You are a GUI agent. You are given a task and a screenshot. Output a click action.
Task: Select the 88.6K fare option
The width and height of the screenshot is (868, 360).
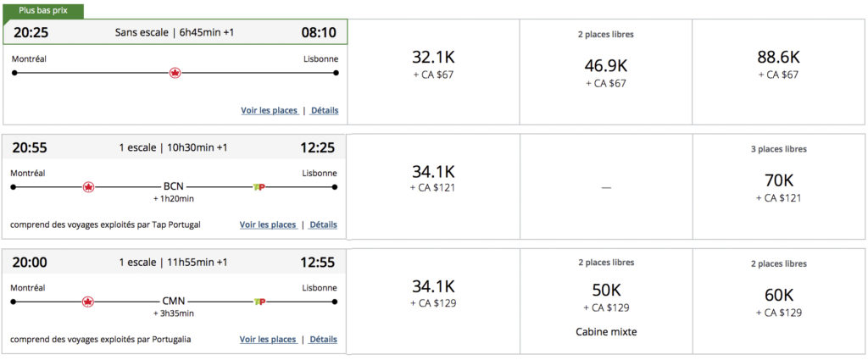[778, 64]
